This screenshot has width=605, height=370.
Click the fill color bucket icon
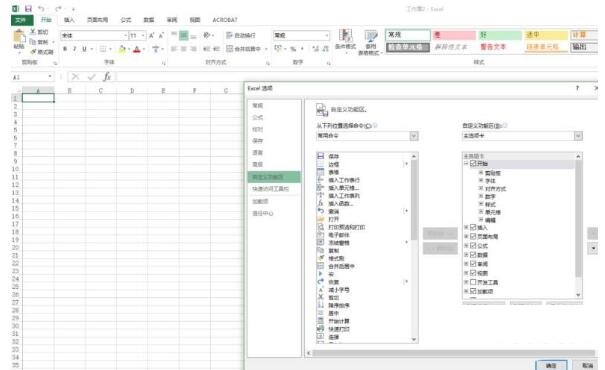coord(122,49)
